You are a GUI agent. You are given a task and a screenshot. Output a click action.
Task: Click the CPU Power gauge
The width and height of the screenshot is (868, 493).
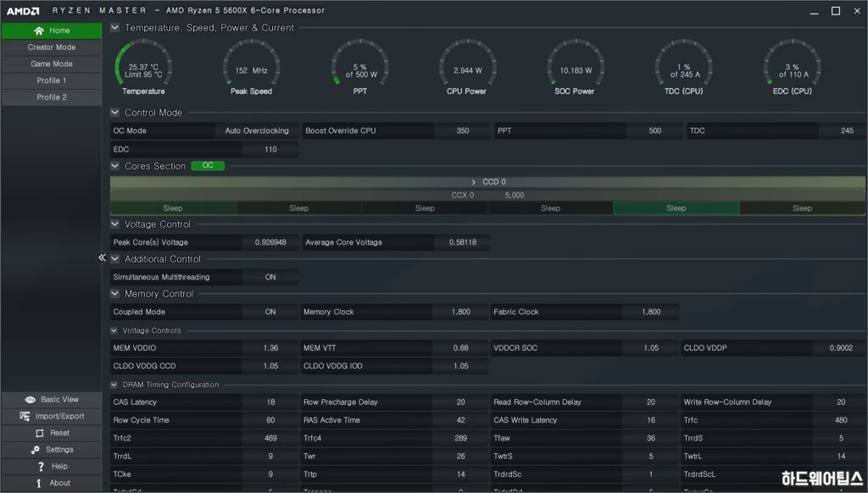coord(467,68)
